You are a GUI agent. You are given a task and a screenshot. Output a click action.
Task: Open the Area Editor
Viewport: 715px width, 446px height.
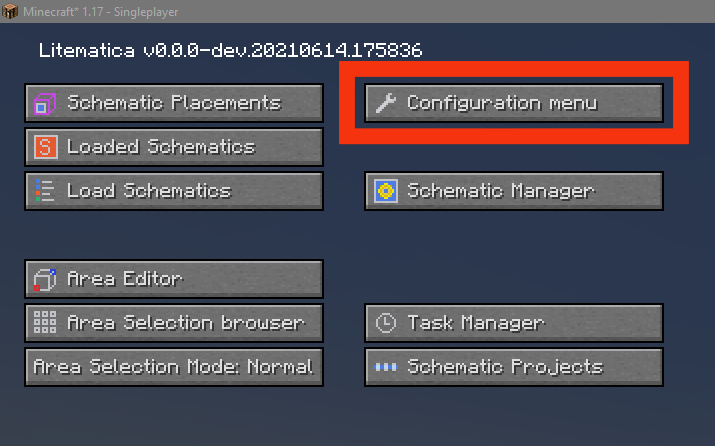pyautogui.click(x=174, y=279)
